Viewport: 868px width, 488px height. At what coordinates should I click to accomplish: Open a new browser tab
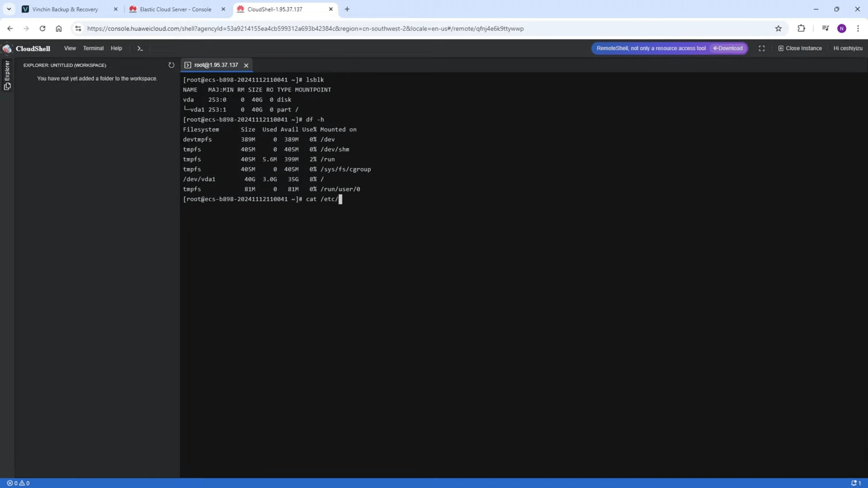point(347,9)
